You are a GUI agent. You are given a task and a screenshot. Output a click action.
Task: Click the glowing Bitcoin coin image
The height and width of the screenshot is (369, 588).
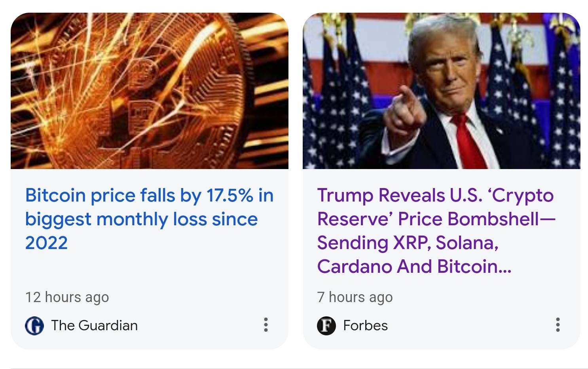point(149,91)
